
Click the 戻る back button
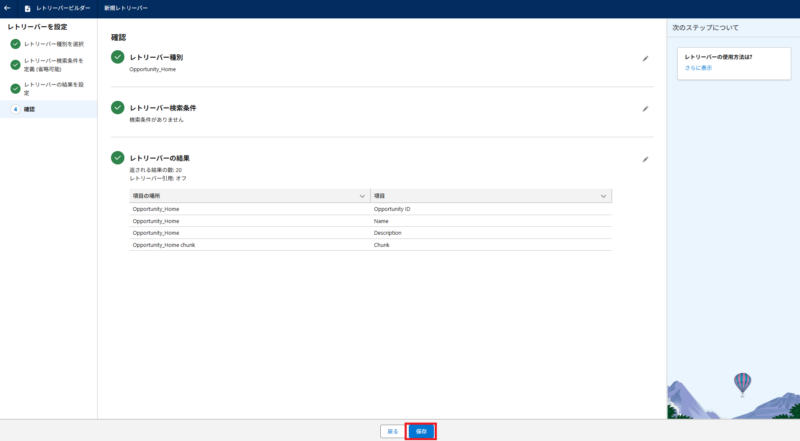(391, 431)
